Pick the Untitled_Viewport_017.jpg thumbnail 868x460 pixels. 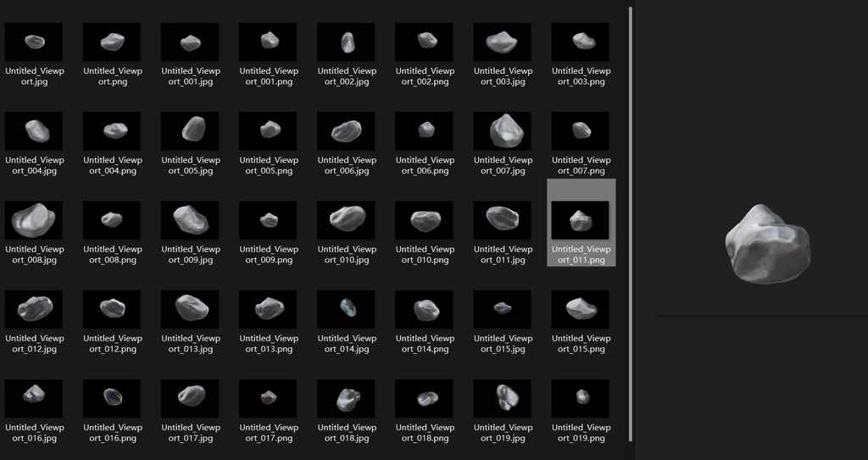pyautogui.click(x=190, y=398)
